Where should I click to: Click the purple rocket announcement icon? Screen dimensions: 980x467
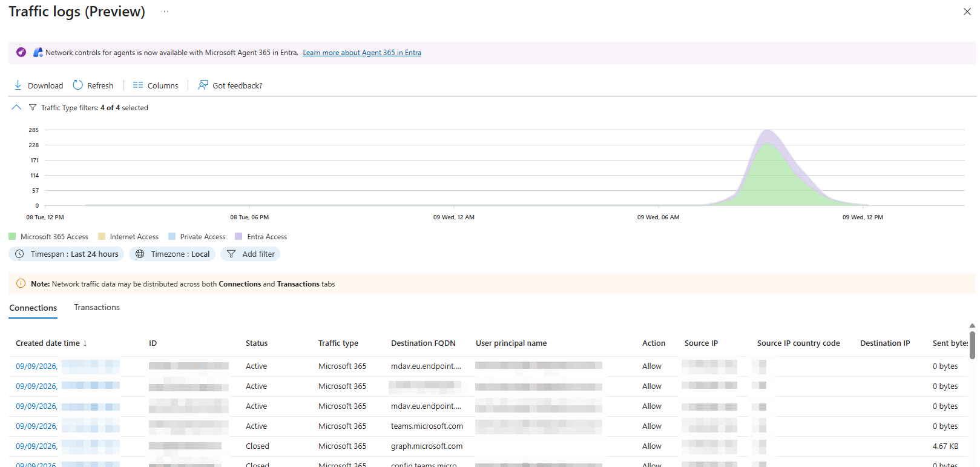(21, 52)
